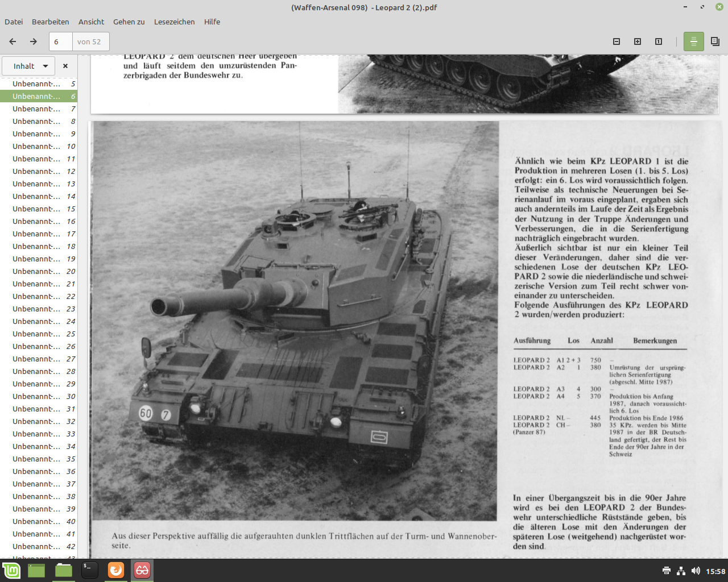The image size is (728, 582).
Task: Go to next page arrow
Action: tap(34, 41)
